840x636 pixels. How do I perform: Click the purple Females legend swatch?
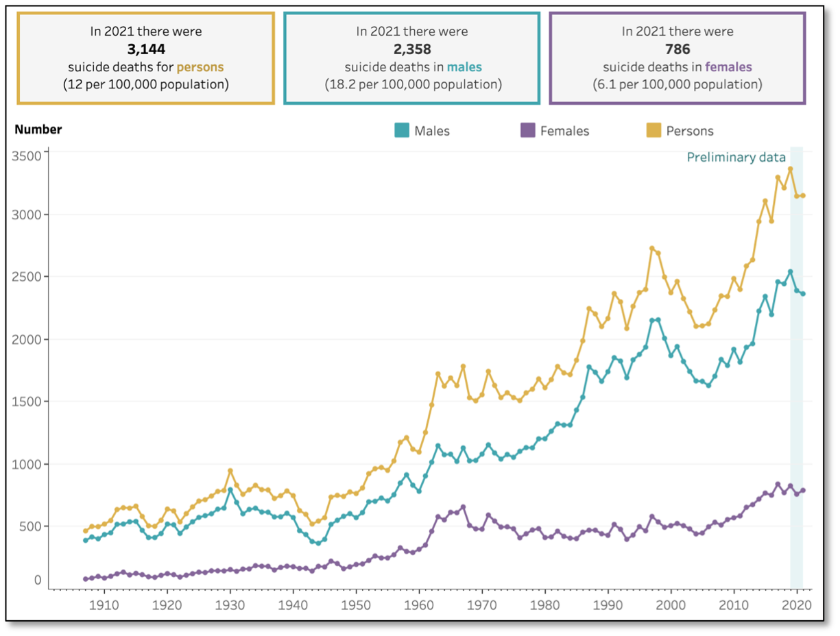(528, 130)
